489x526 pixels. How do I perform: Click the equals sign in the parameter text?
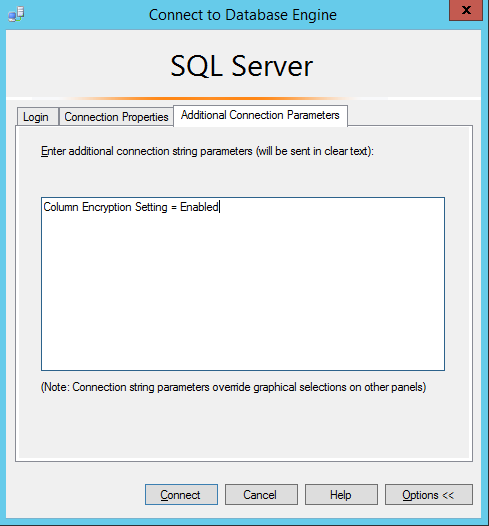pyautogui.click(x=174, y=208)
